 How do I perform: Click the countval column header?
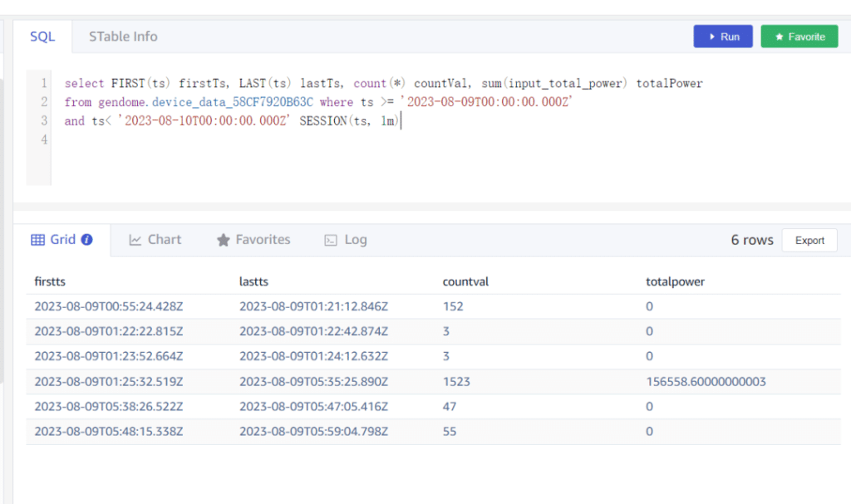465,281
